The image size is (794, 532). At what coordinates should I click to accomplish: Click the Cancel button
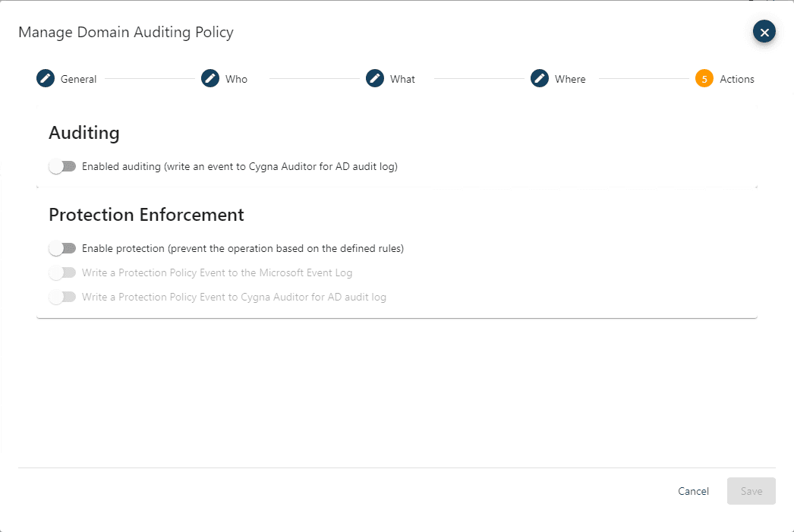(x=692, y=491)
